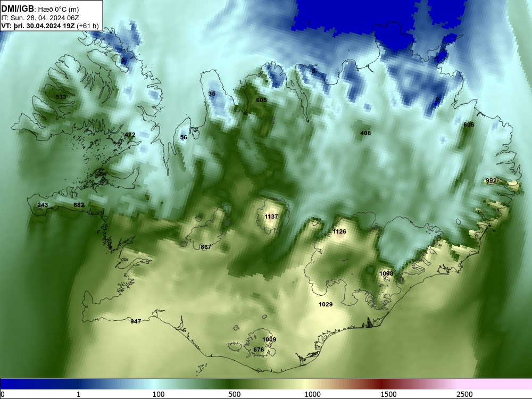The image size is (532, 399).
Task: Click the VT 30.04.2024 19Z valid time
Action: click(50, 26)
